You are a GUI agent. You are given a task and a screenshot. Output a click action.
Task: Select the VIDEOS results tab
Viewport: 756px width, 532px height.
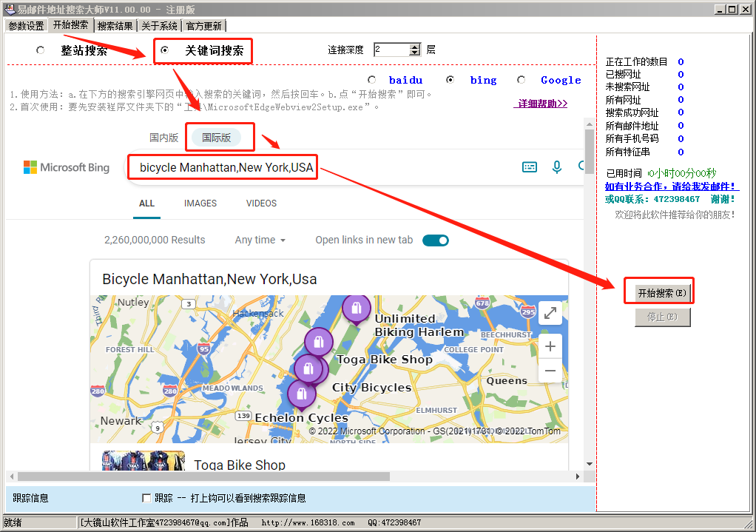[262, 203]
